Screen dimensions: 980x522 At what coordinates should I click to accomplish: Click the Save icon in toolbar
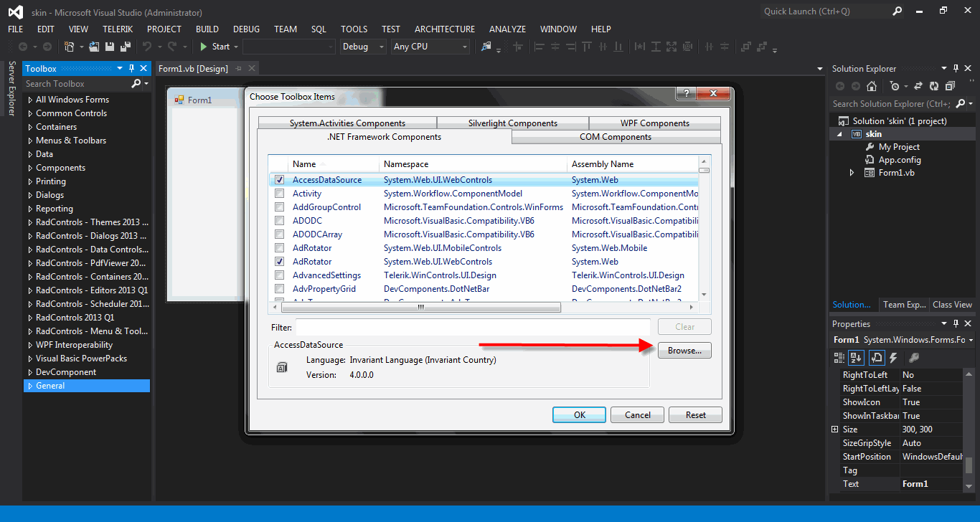coord(110,47)
